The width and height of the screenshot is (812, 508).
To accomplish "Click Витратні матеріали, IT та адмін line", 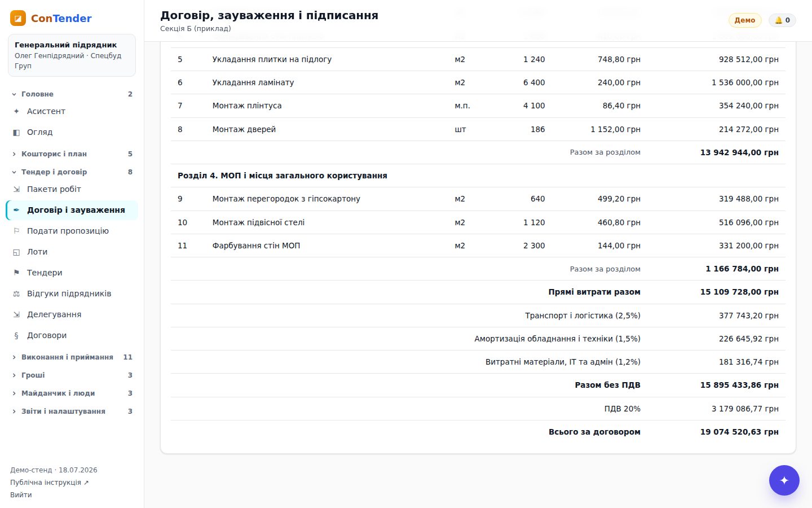I will 478,362.
